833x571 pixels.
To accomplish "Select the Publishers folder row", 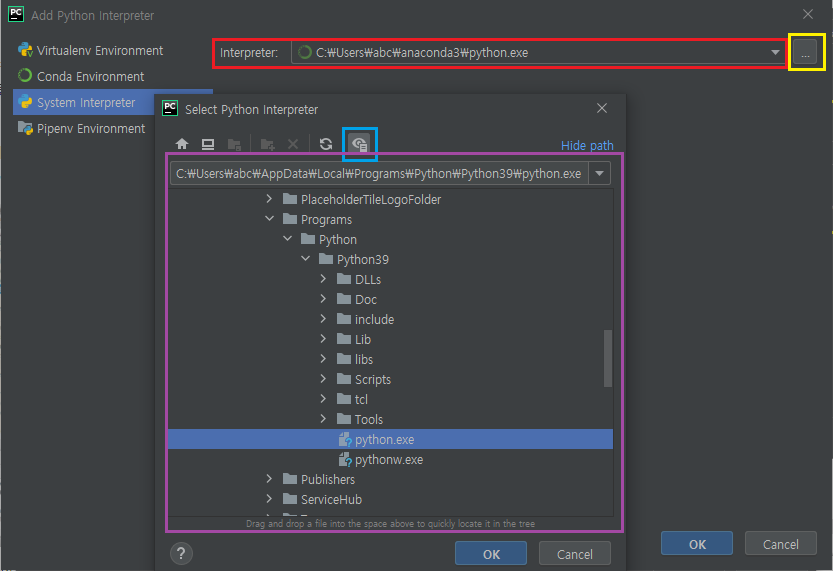I will click(x=390, y=479).
